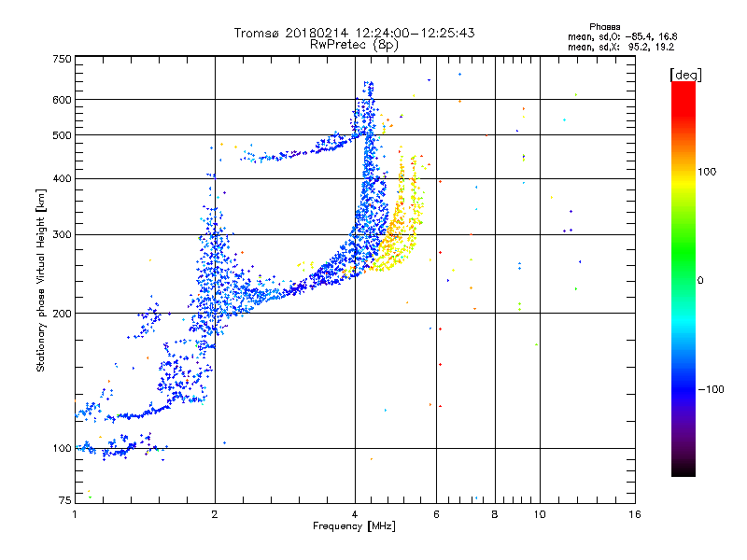Click the 'mean, sd,O: -85.4, 16.8' line

point(622,36)
